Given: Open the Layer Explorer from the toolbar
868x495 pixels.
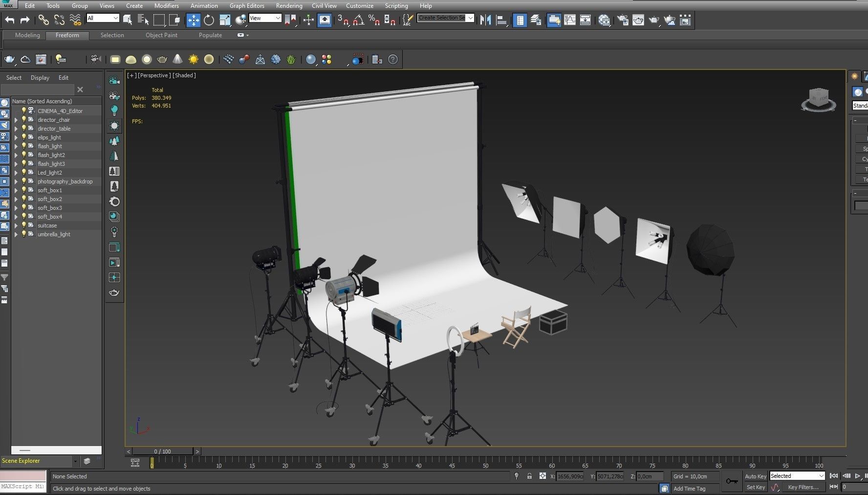Looking at the screenshot, I should [x=536, y=20].
